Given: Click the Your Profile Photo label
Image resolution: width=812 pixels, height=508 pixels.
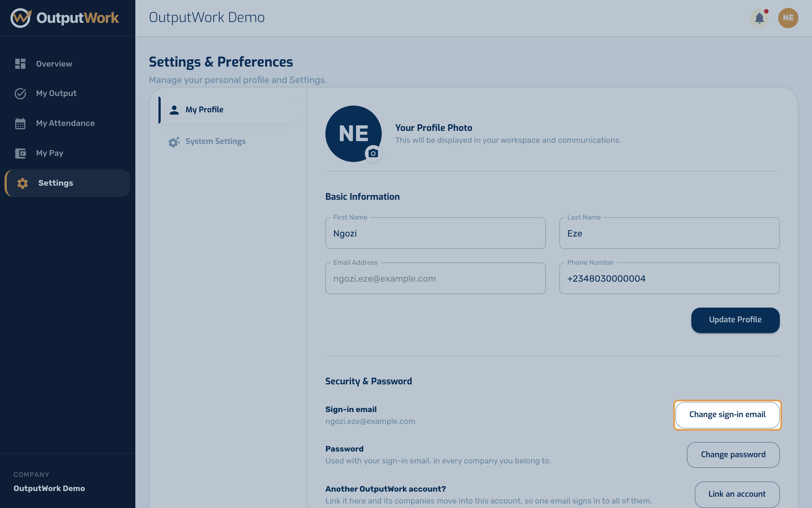Looking at the screenshot, I should tap(434, 128).
